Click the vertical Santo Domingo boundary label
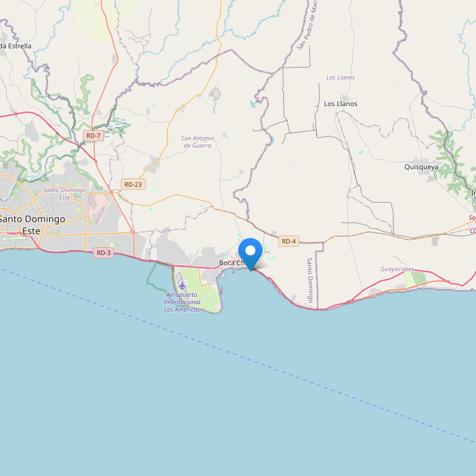This screenshot has height=476, width=476. click(310, 280)
